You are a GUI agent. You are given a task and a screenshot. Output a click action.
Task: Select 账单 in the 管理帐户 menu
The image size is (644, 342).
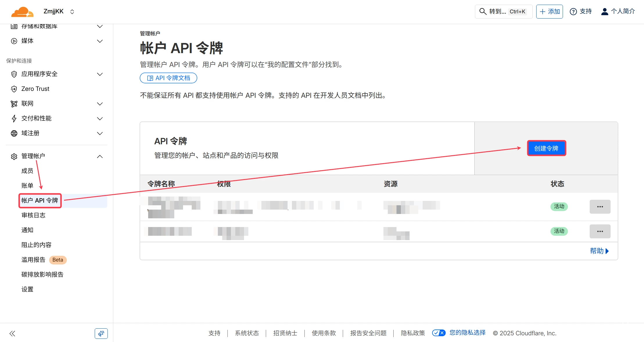tap(27, 186)
